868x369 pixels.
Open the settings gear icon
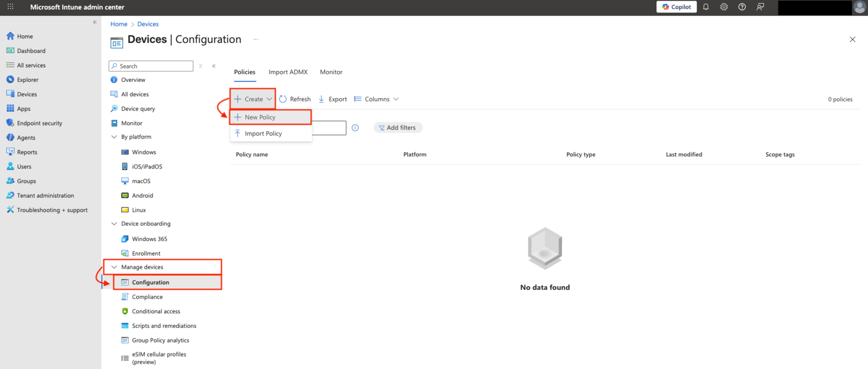pyautogui.click(x=724, y=7)
